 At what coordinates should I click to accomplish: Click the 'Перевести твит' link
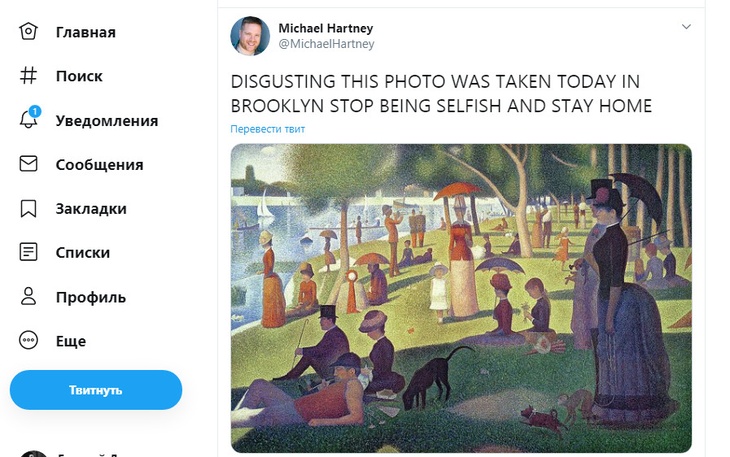(x=267, y=129)
